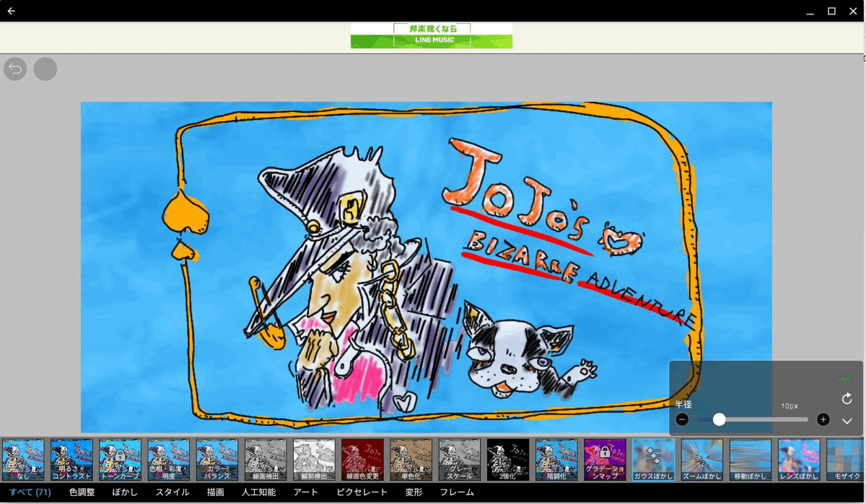Click the gray redo circle button
The image size is (866, 504).
(x=45, y=68)
